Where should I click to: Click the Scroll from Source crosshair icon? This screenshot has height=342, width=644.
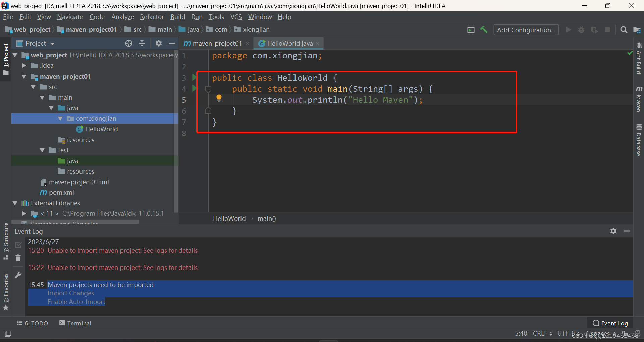coord(129,43)
